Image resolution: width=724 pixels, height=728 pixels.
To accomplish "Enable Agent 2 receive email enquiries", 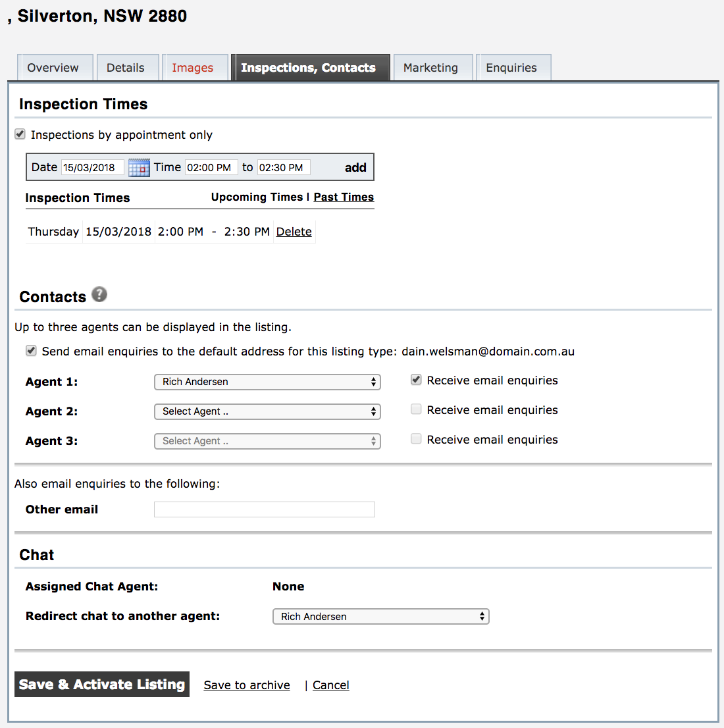I will [416, 409].
